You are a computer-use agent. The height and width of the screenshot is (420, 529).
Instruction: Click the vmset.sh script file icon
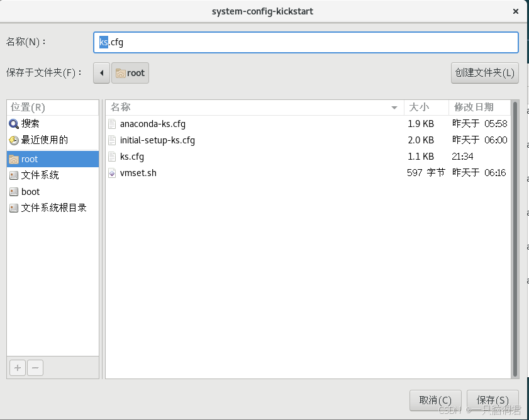(112, 173)
